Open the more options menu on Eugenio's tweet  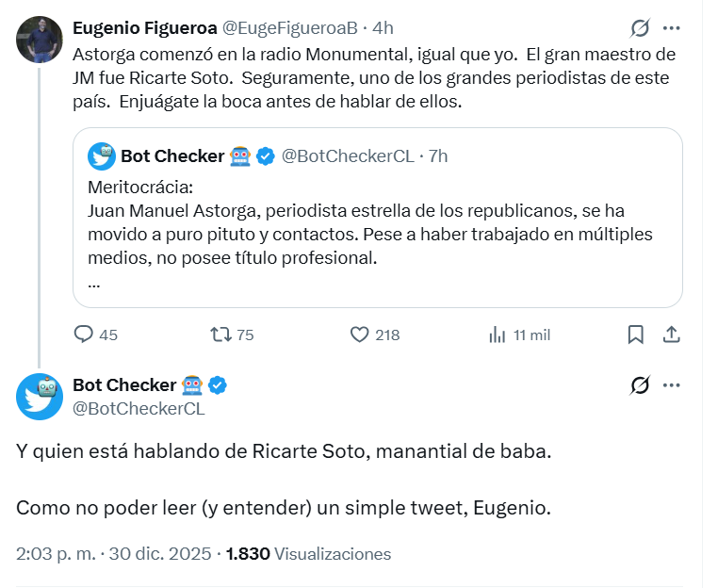672,28
